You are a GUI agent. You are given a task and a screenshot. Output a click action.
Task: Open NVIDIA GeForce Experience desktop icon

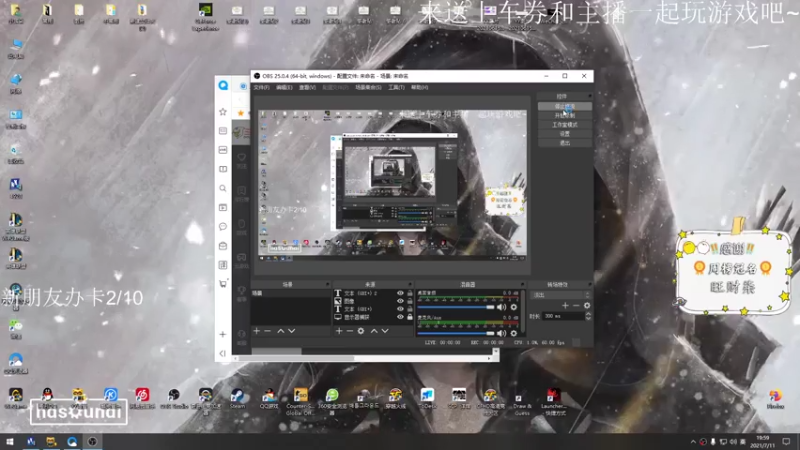pos(206,16)
